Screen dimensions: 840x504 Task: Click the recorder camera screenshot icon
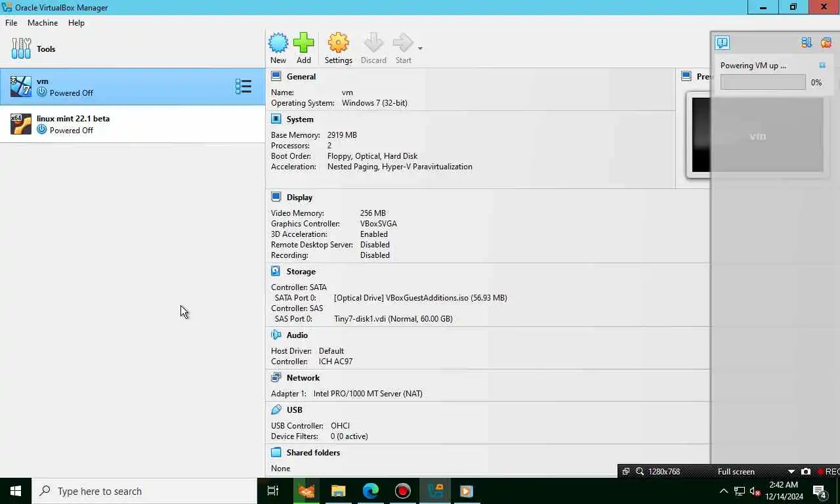[x=806, y=472]
